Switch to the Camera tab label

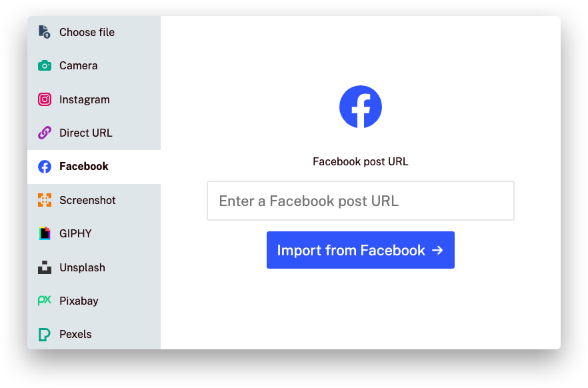tap(79, 65)
